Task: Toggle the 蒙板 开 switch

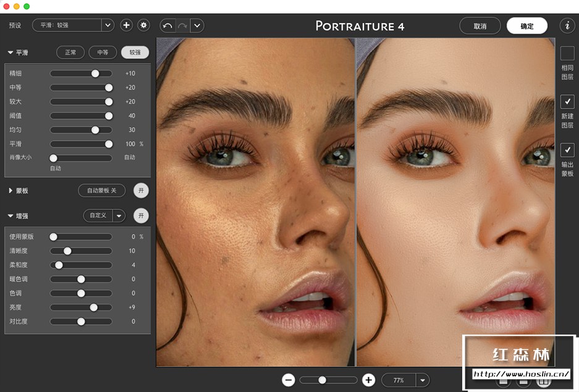Action: coord(141,191)
